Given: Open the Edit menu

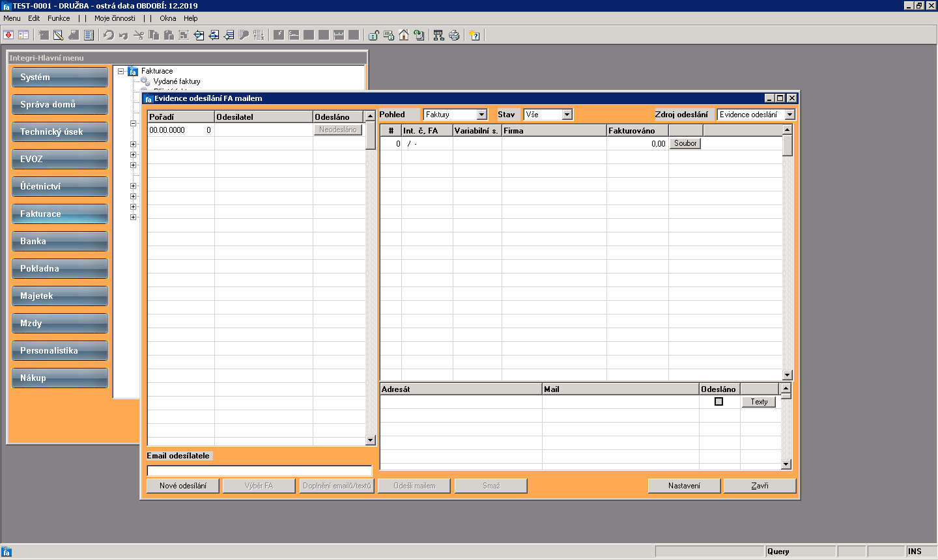Looking at the screenshot, I should tap(34, 18).
